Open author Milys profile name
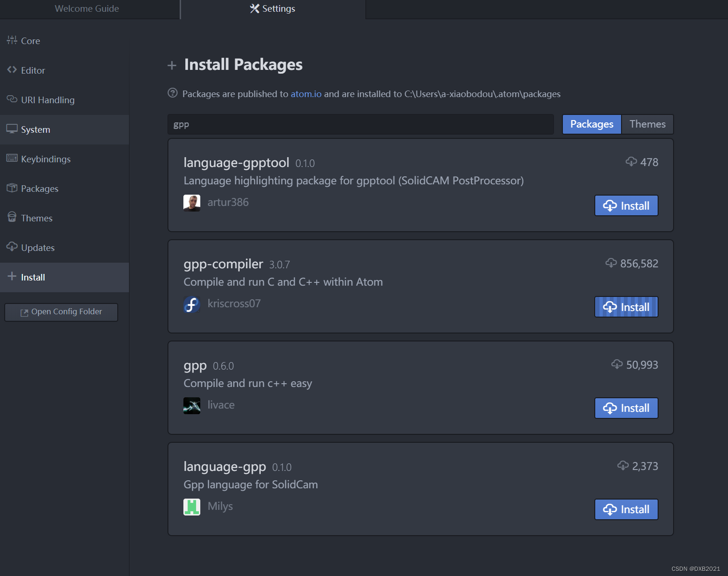The height and width of the screenshot is (576, 728). (220, 506)
